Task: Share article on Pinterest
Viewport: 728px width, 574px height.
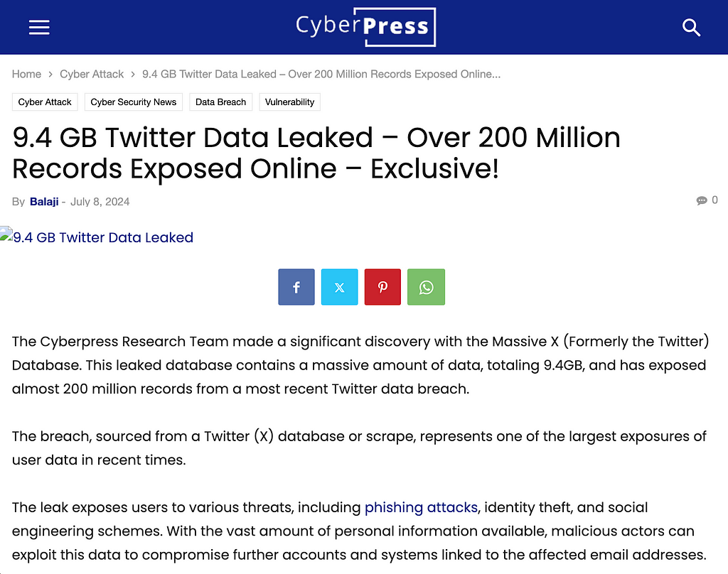Action: (382, 287)
